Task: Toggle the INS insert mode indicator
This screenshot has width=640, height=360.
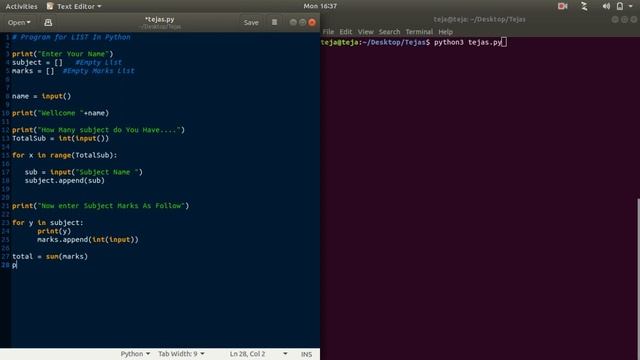Action: (306, 354)
